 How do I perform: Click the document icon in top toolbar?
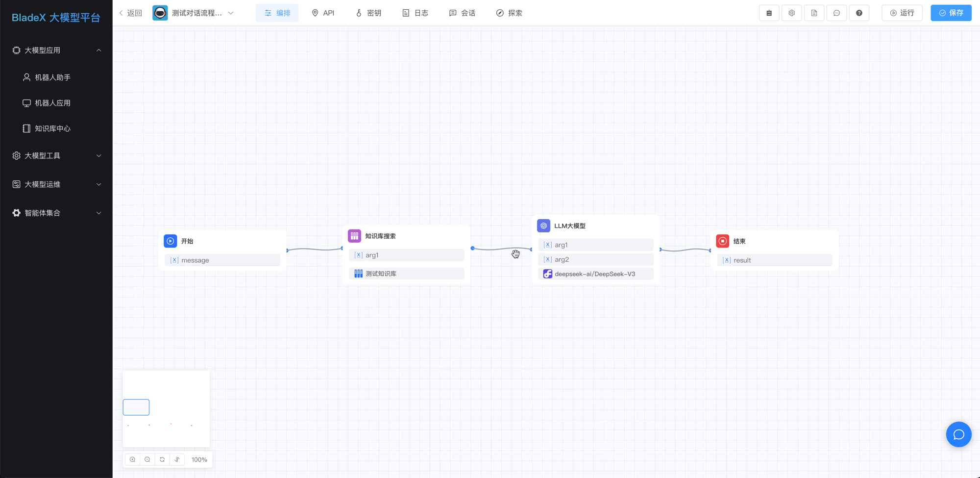[x=814, y=13]
